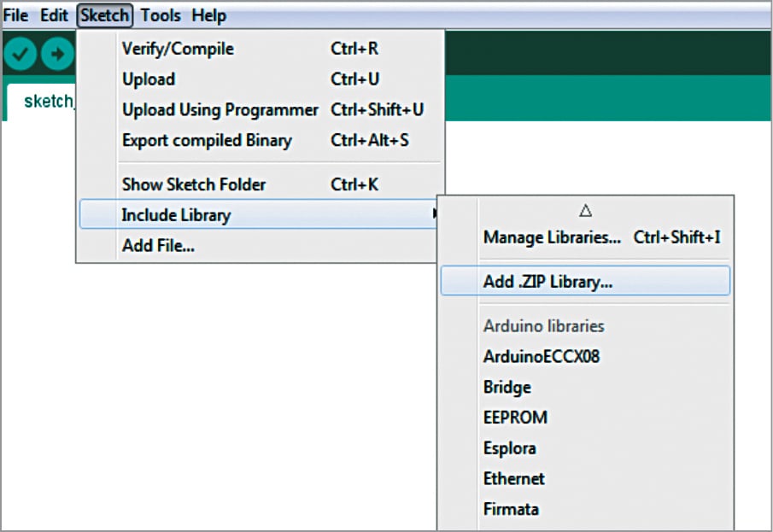
Task: Open the Help menu
Action: click(x=208, y=15)
